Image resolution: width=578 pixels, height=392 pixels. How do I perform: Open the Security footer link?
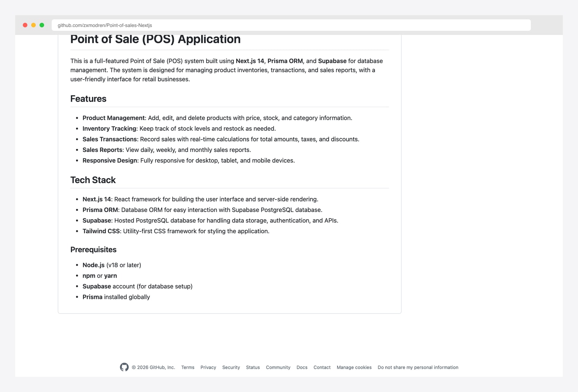pos(231,367)
